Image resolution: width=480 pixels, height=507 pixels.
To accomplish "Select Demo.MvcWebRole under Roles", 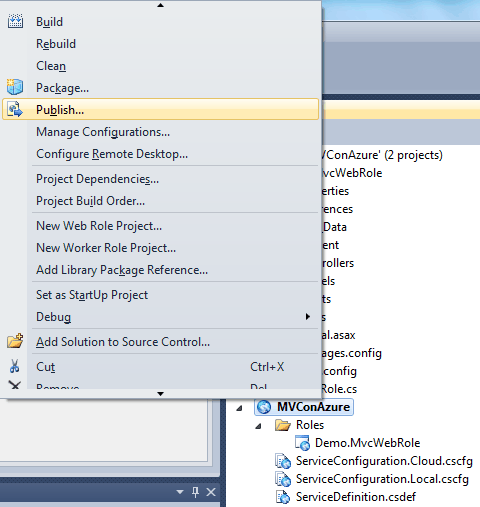I will click(368, 443).
